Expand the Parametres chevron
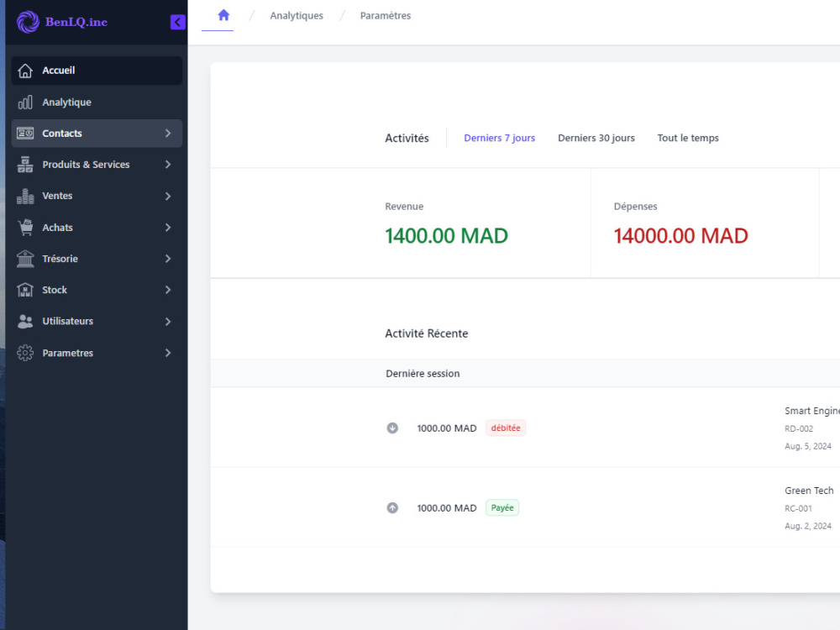 click(168, 353)
